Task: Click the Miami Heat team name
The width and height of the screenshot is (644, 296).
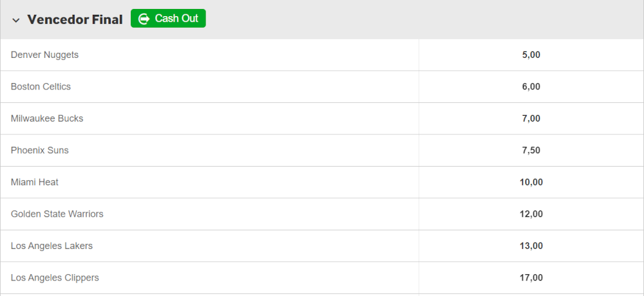Action: tap(35, 182)
